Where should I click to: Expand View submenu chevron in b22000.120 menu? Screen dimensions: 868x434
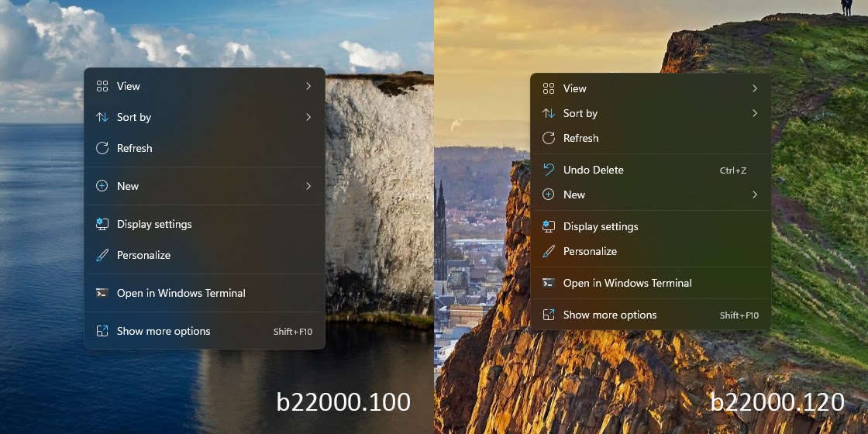(x=755, y=88)
